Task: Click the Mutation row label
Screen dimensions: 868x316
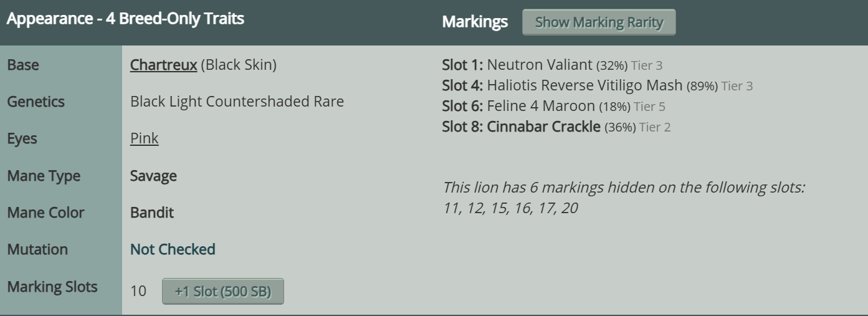Action: tap(37, 249)
